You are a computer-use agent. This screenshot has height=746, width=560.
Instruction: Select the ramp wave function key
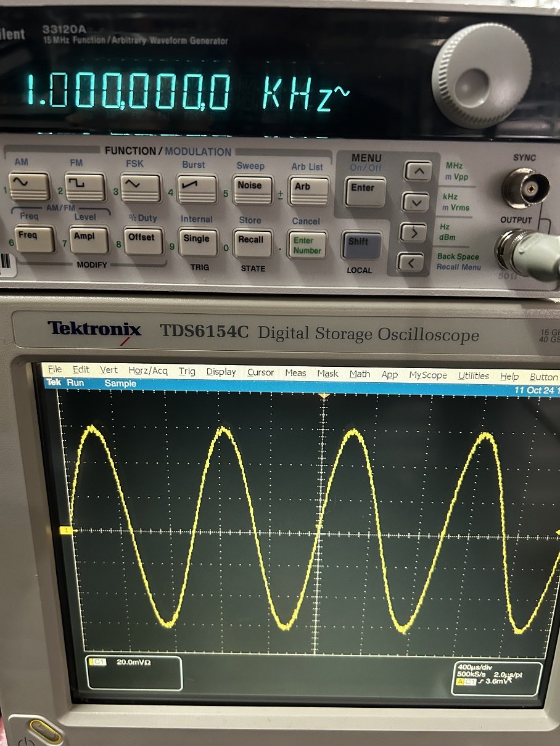[x=197, y=189]
